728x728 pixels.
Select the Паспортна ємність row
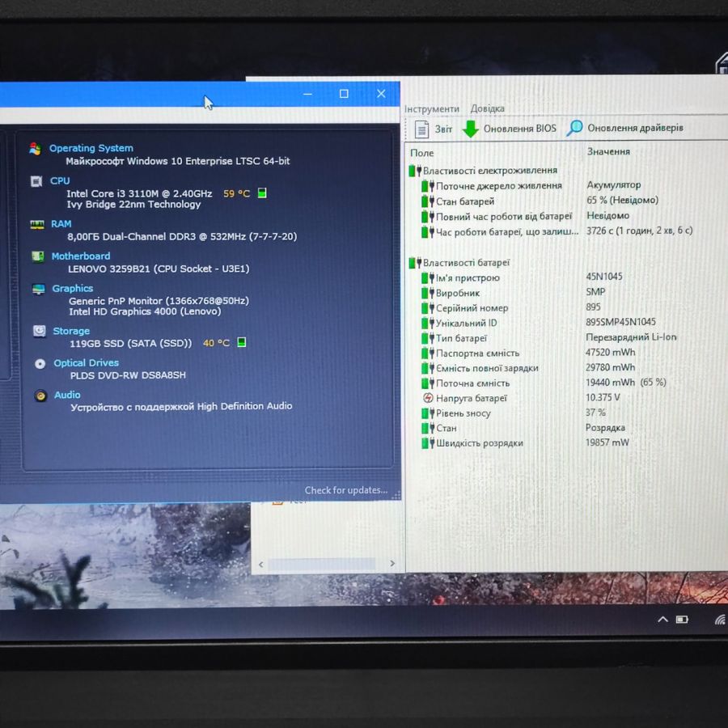(x=528, y=353)
